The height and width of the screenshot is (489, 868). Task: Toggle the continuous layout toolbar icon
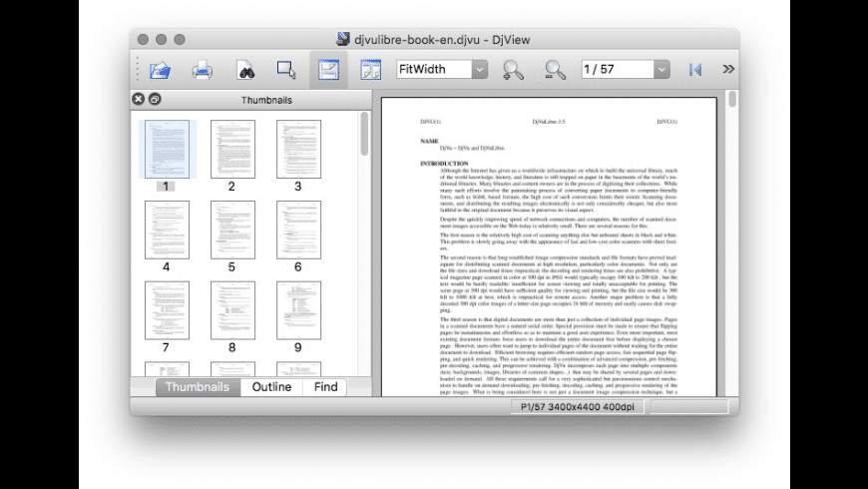click(x=328, y=70)
